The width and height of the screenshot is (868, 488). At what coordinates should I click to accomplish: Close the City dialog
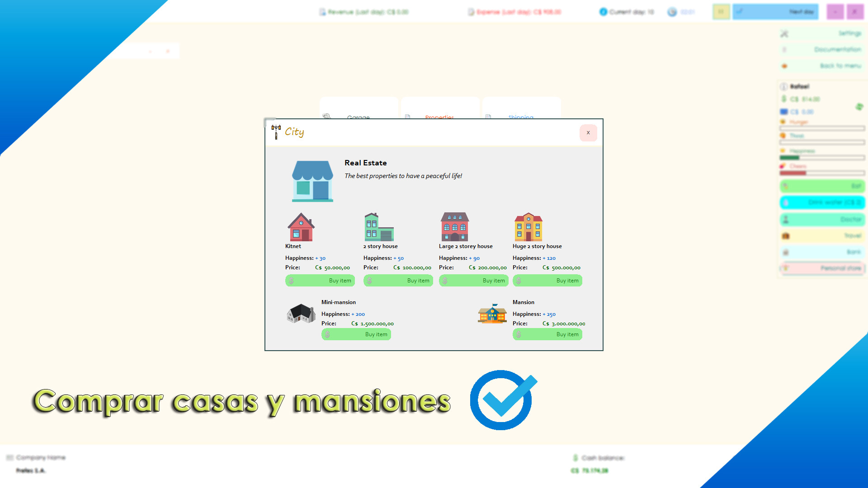pos(588,133)
